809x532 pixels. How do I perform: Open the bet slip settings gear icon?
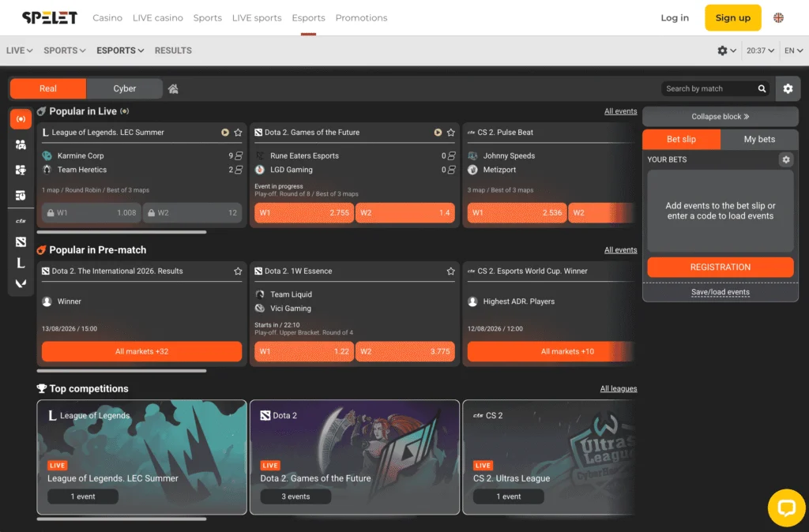coord(786,159)
